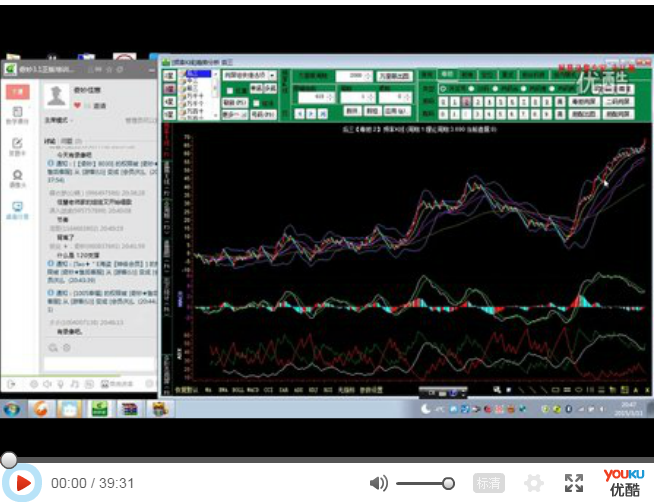The width and height of the screenshot is (657, 502).
Task: Mute audio using the speaker icon
Action: (x=379, y=484)
